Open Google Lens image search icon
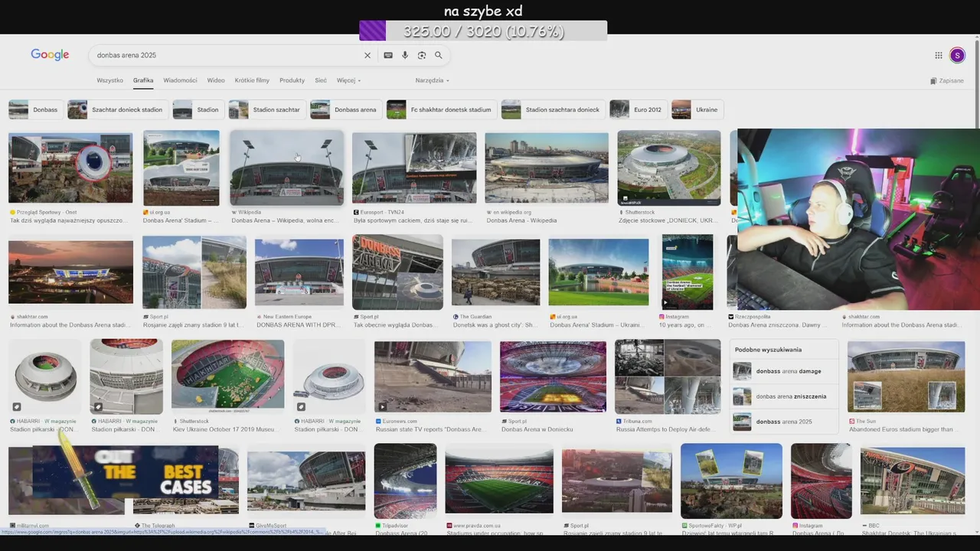 (x=422, y=55)
